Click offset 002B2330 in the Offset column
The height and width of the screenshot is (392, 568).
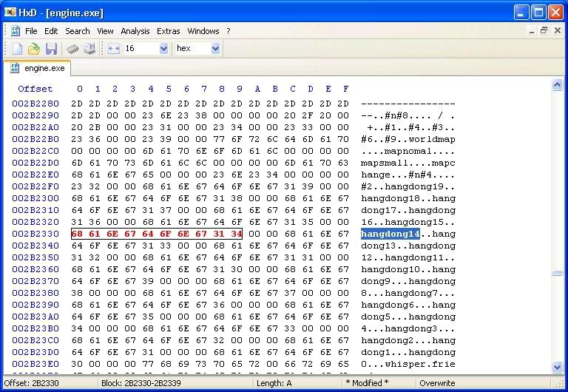pyautogui.click(x=35, y=234)
